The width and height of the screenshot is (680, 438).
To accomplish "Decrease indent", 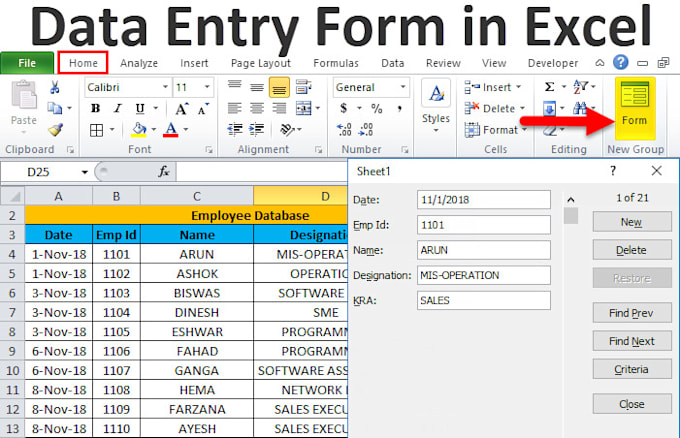I will [x=235, y=129].
